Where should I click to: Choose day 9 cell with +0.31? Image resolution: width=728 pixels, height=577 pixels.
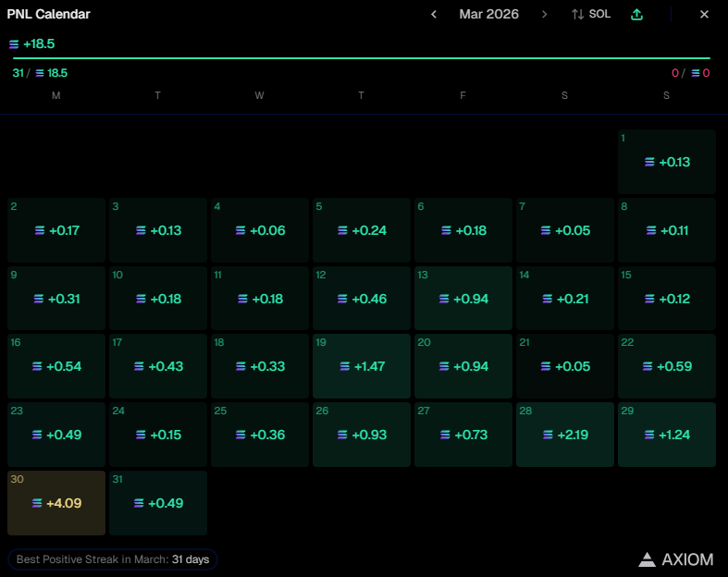coord(56,298)
